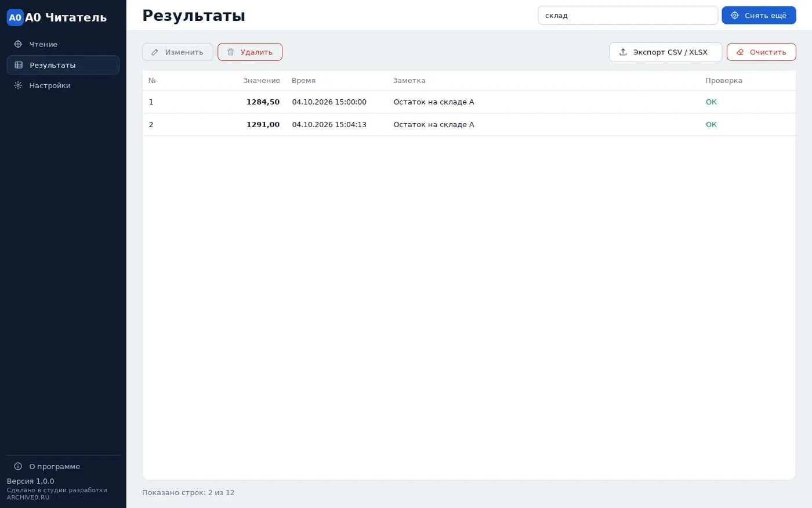812x508 pixels.
Task: Click the timestamp 04.10.2026 15:04:13
Action: pos(329,124)
